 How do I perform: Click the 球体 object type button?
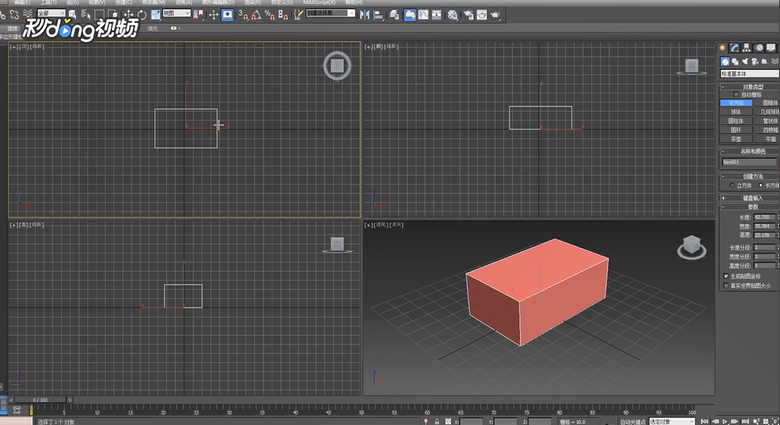tap(736, 112)
